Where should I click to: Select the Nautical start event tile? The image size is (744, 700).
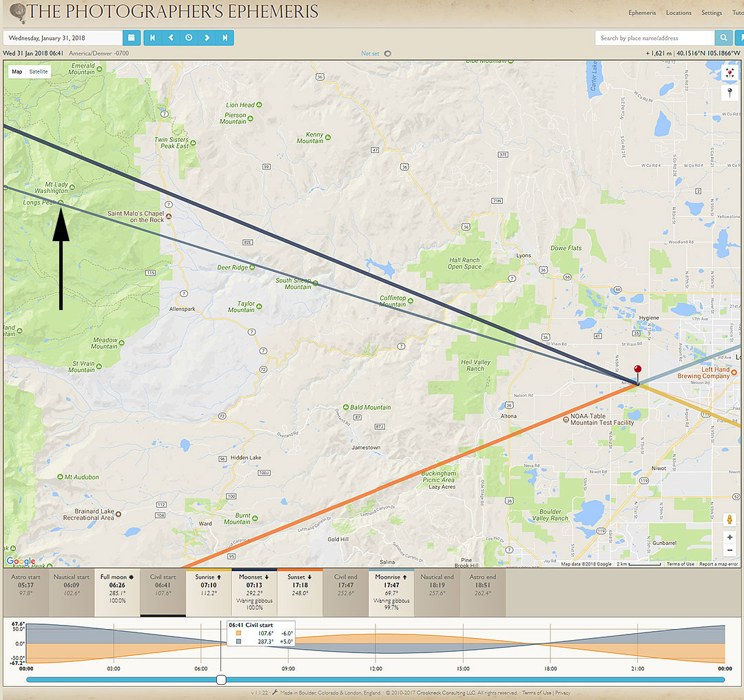point(71,593)
